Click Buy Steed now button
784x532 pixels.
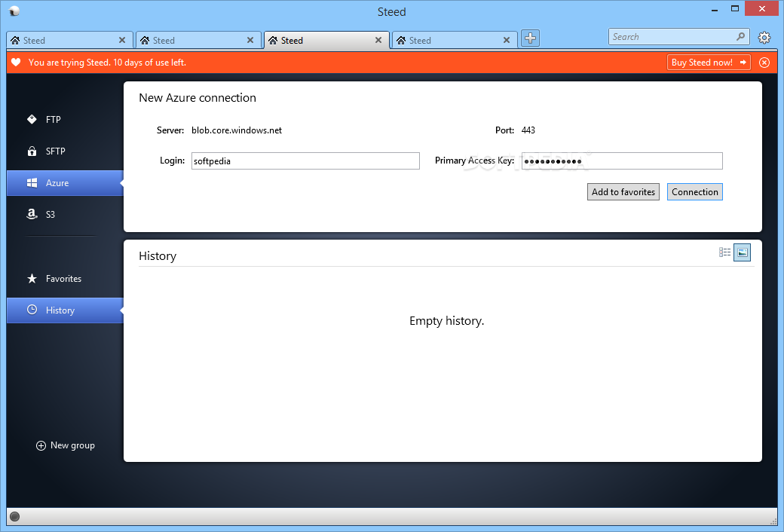click(709, 63)
